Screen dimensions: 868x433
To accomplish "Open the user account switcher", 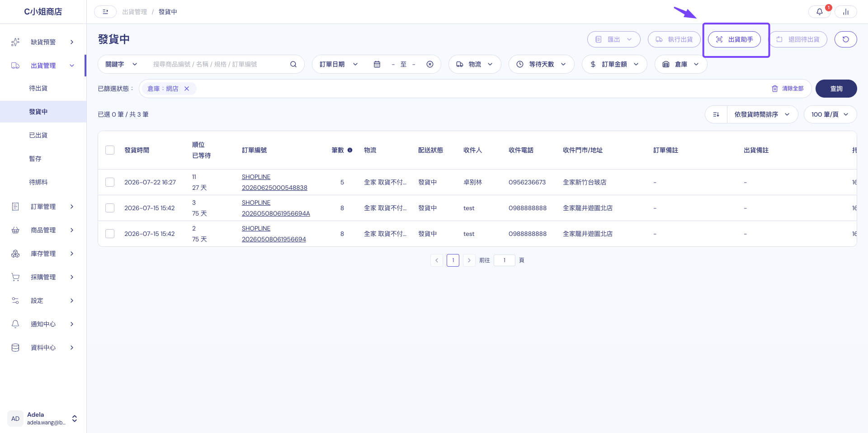I will coord(75,419).
